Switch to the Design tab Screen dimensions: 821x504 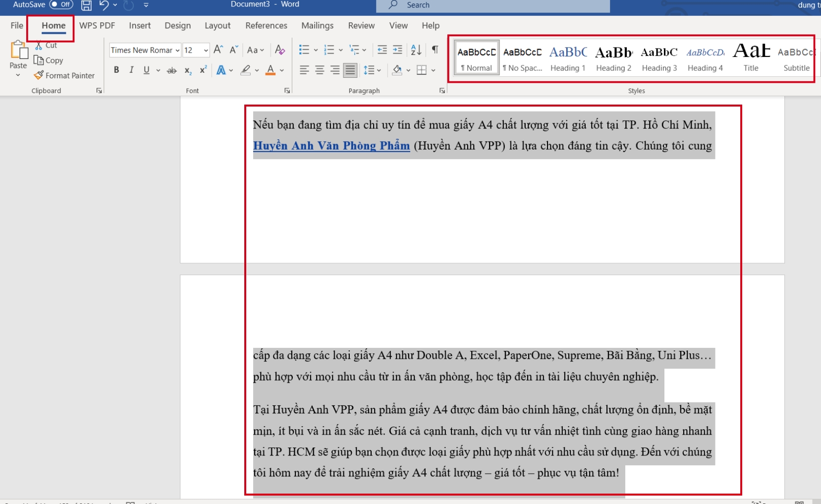click(177, 26)
